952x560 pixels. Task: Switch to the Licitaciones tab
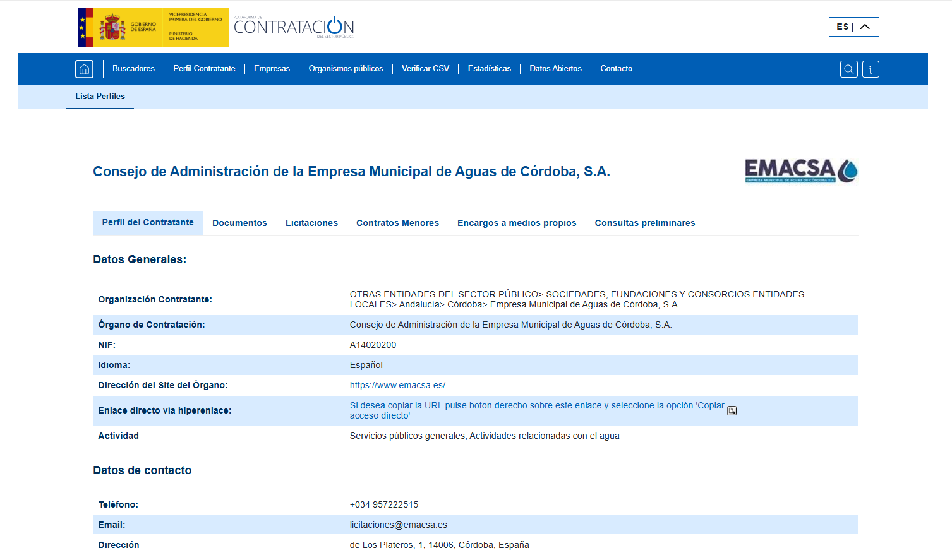311,223
